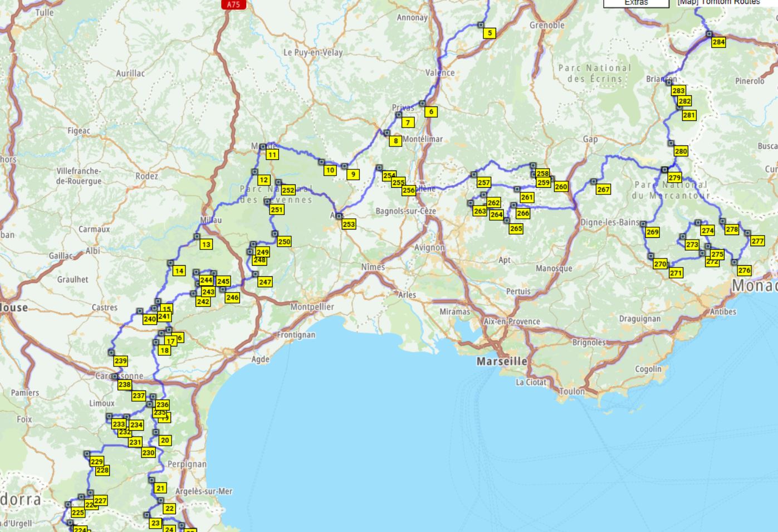Select waypoint label 281

[x=689, y=115]
